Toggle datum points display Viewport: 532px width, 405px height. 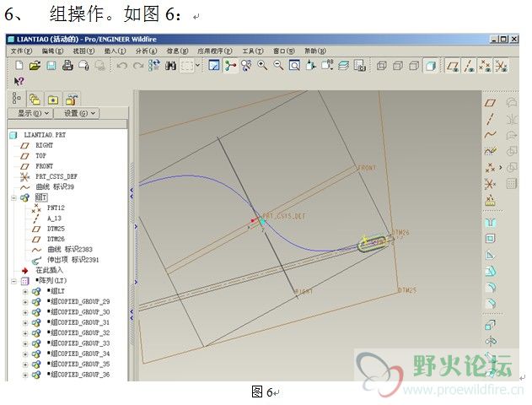[x=486, y=66]
